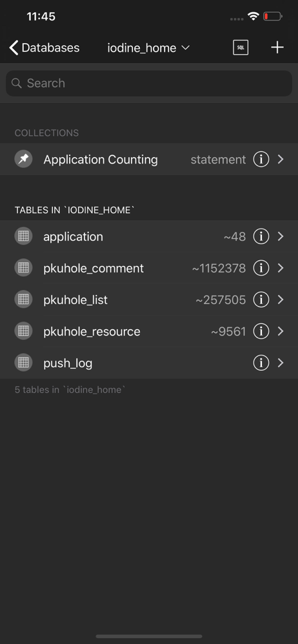
Task: Open push_log via its chevron
Action: pyautogui.click(x=281, y=363)
